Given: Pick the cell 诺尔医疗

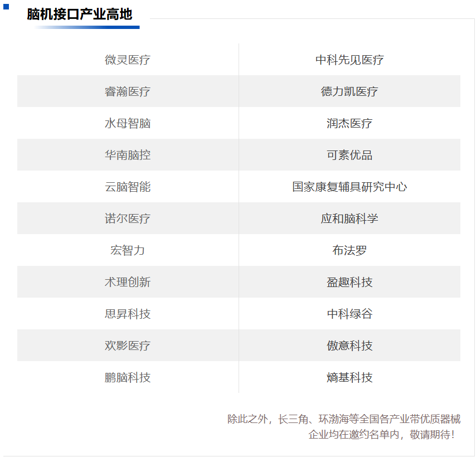Looking at the screenshot, I should (128, 218).
